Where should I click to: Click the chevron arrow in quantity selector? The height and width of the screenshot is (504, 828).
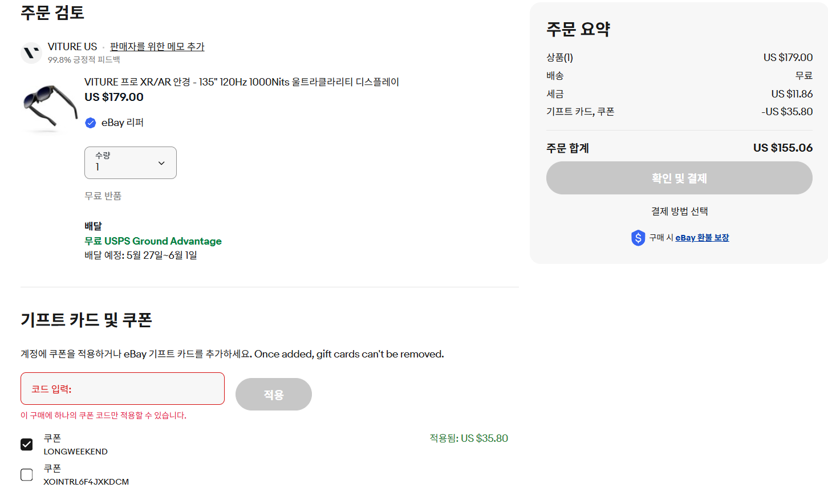coord(161,163)
